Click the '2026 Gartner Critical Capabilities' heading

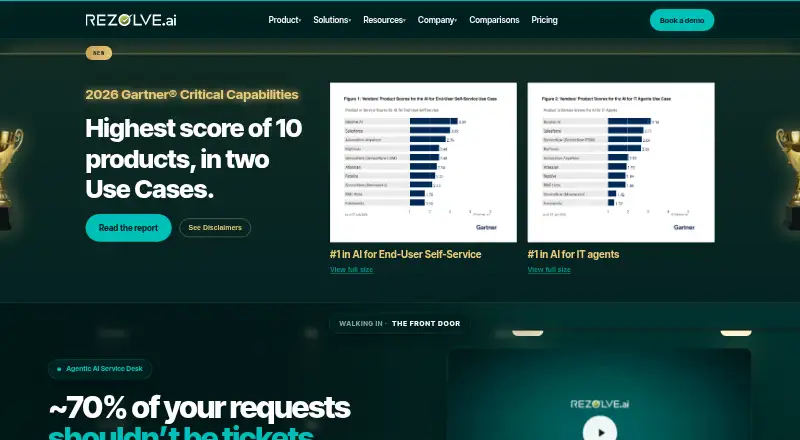click(x=192, y=94)
